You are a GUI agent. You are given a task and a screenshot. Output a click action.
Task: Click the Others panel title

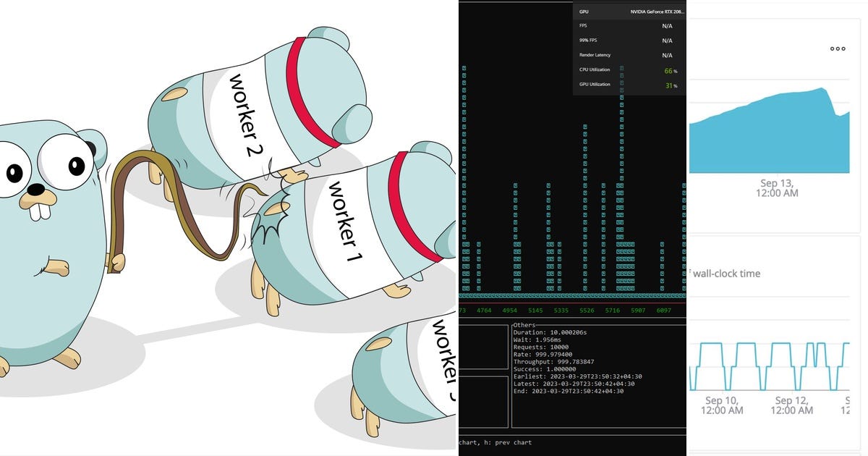(526, 326)
